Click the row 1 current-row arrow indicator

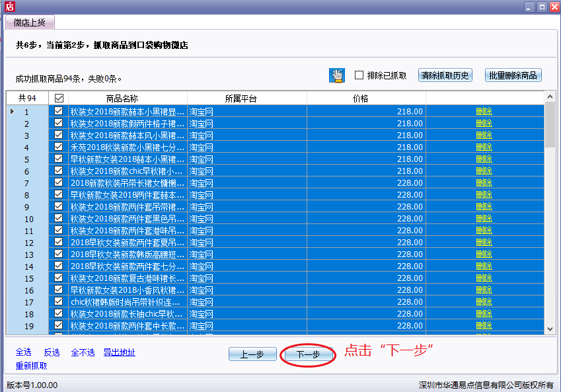pyautogui.click(x=12, y=111)
